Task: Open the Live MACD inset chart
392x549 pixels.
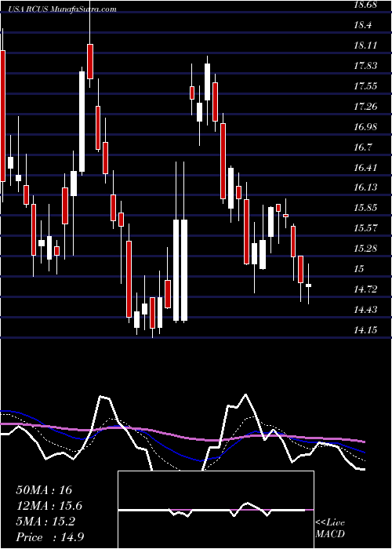Action: click(x=216, y=510)
